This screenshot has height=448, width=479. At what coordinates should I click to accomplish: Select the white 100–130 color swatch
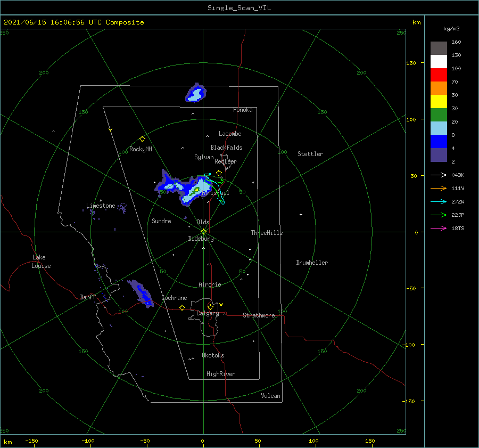click(439, 61)
